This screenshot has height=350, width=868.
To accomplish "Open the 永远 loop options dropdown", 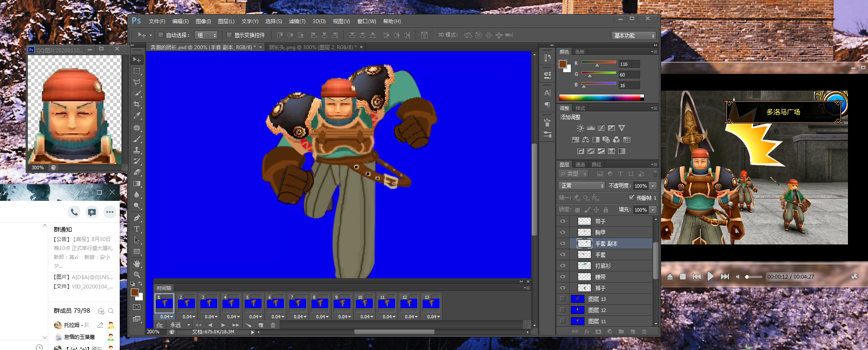I will coord(180,325).
